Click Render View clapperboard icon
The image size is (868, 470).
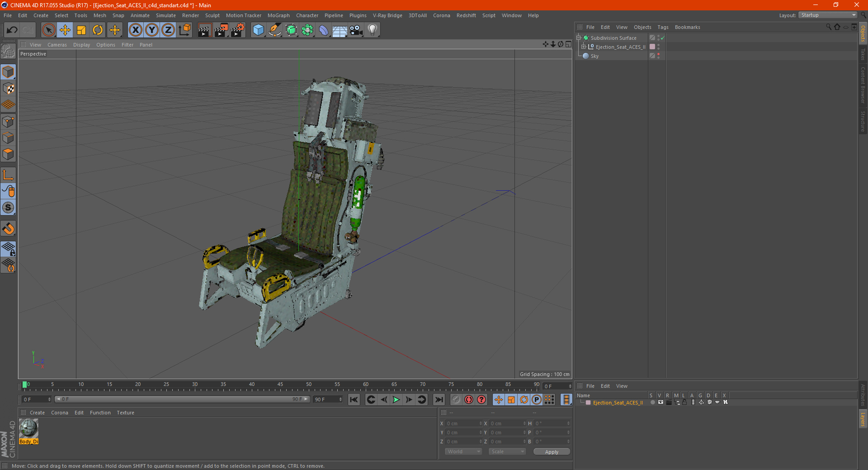pyautogui.click(x=204, y=30)
